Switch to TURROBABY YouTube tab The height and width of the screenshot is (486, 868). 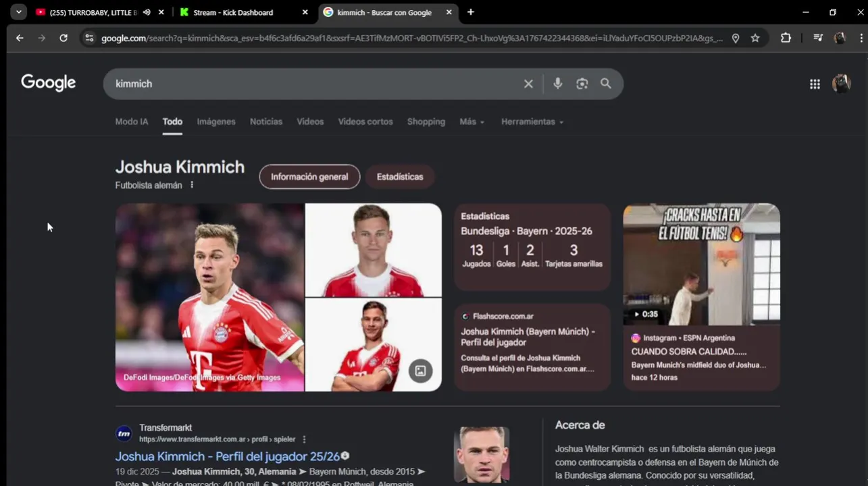[x=93, y=12]
